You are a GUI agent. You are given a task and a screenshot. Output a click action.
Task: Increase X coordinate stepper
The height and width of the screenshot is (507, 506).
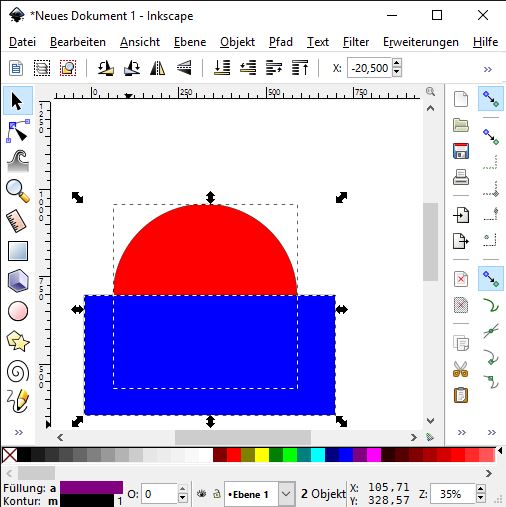tap(397, 63)
